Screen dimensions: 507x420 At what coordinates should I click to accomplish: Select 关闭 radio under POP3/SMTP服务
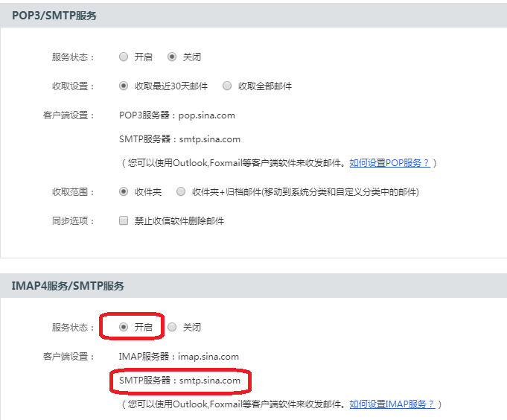pos(172,57)
